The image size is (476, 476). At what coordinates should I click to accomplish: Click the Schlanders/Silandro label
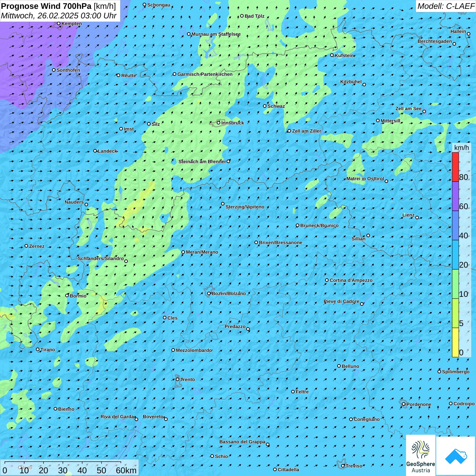pyautogui.click(x=101, y=258)
